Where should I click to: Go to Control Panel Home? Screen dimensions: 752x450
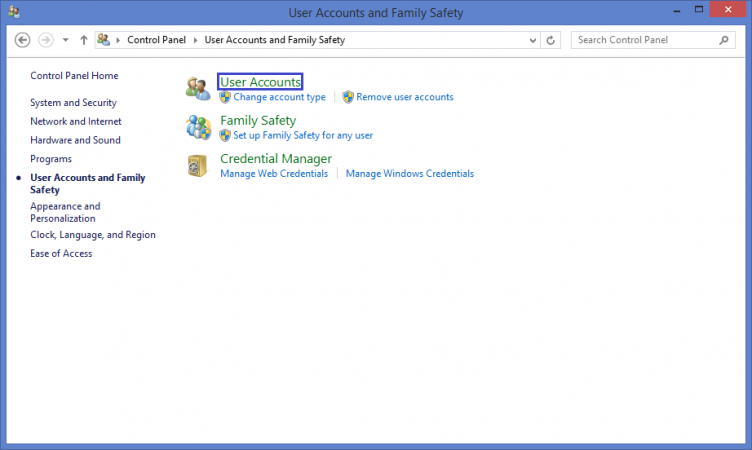pyautogui.click(x=74, y=76)
